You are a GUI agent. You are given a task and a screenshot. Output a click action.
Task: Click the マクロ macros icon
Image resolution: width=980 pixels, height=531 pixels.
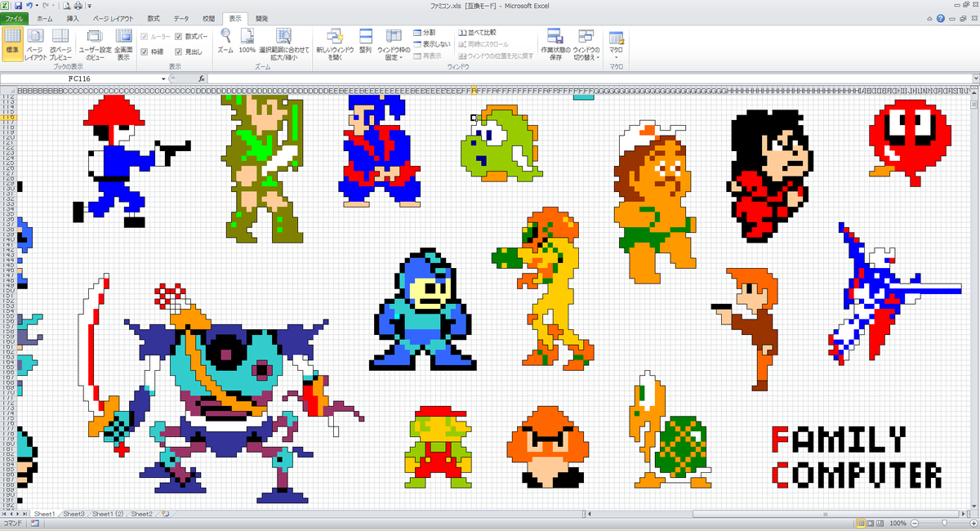pos(617,37)
